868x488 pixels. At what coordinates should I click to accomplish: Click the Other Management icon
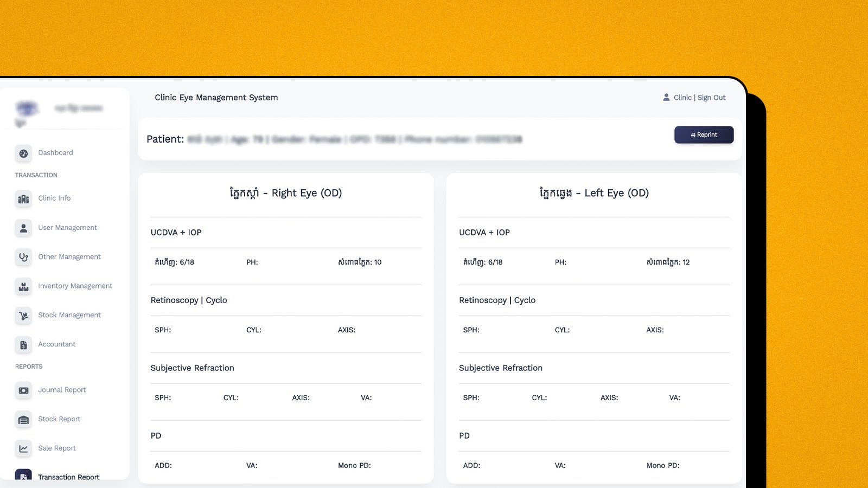click(x=23, y=257)
